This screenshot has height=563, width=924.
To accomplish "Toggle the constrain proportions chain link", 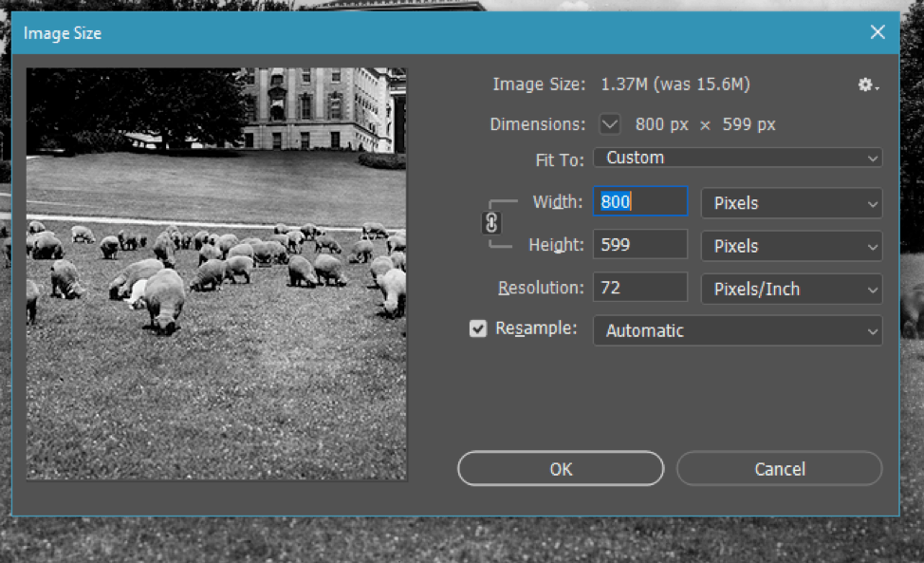I will coord(491,223).
